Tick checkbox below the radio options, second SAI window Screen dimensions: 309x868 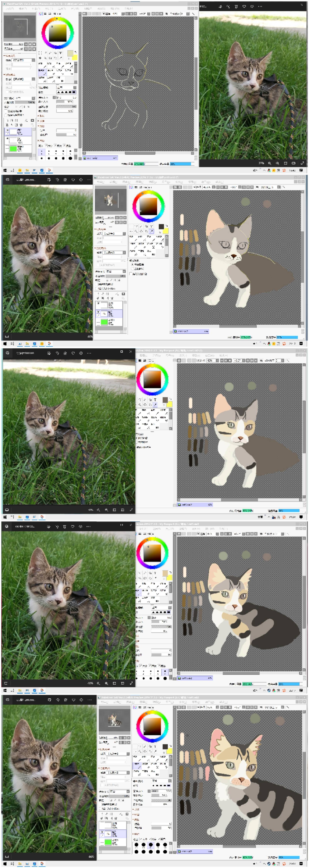(x=131, y=274)
